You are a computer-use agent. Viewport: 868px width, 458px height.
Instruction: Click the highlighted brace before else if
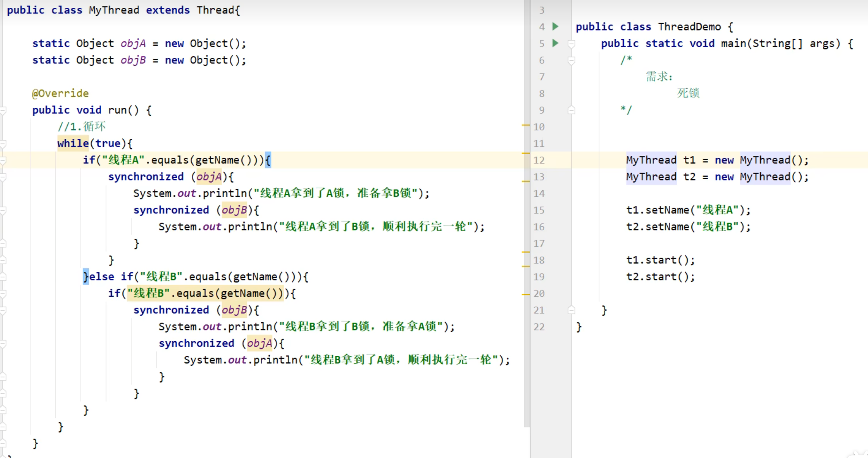86,277
